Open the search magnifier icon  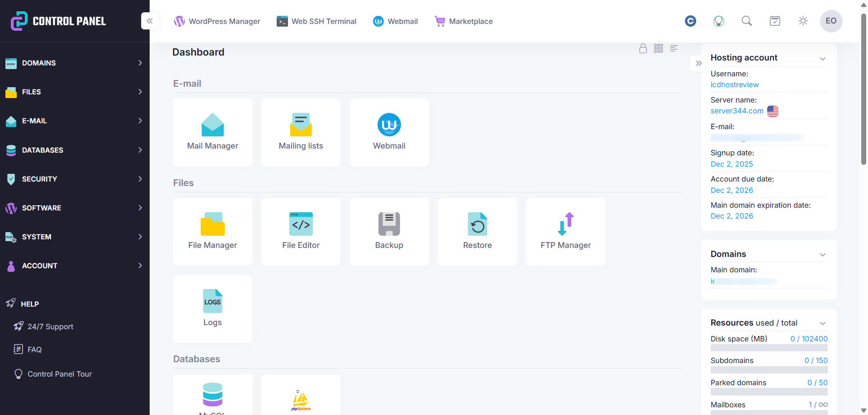pos(747,21)
